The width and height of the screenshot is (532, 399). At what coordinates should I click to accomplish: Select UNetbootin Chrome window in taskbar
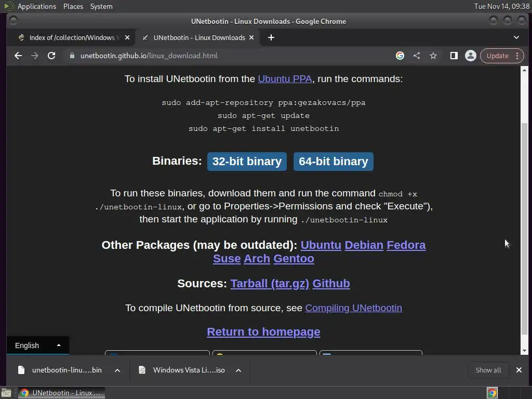pos(61,393)
